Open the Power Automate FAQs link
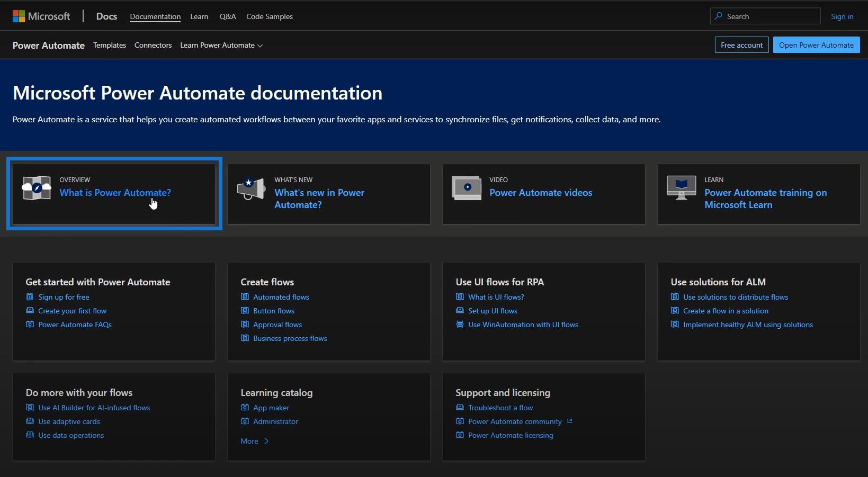 pyautogui.click(x=75, y=325)
